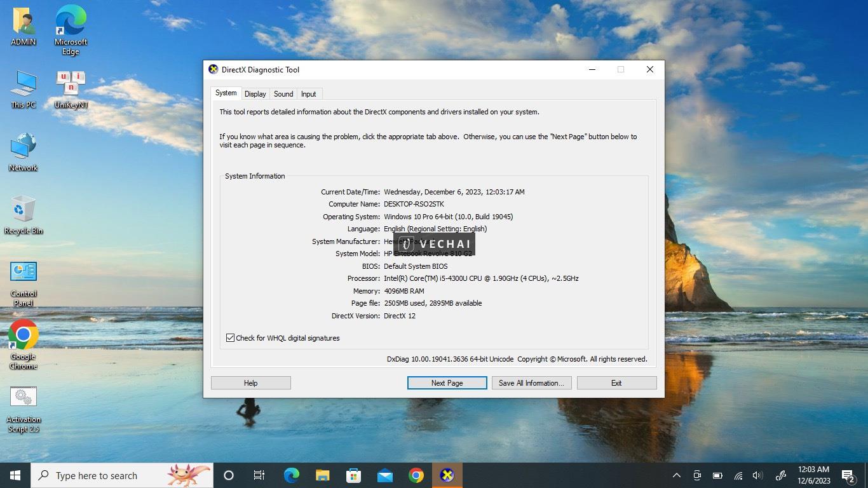Open the volume speaker tray icon
Viewport: 868px width, 488px height.
[757, 475]
